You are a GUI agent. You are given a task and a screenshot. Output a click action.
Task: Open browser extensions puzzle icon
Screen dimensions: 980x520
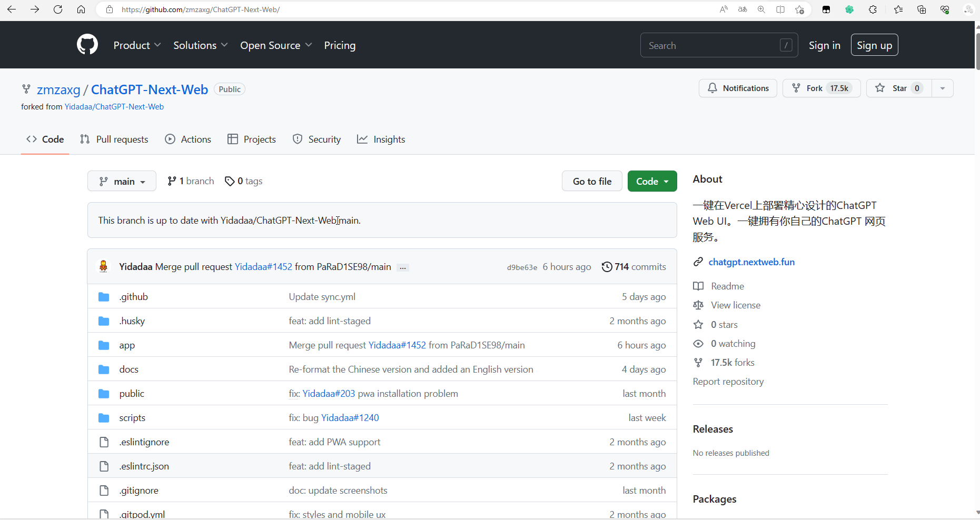pos(873,9)
